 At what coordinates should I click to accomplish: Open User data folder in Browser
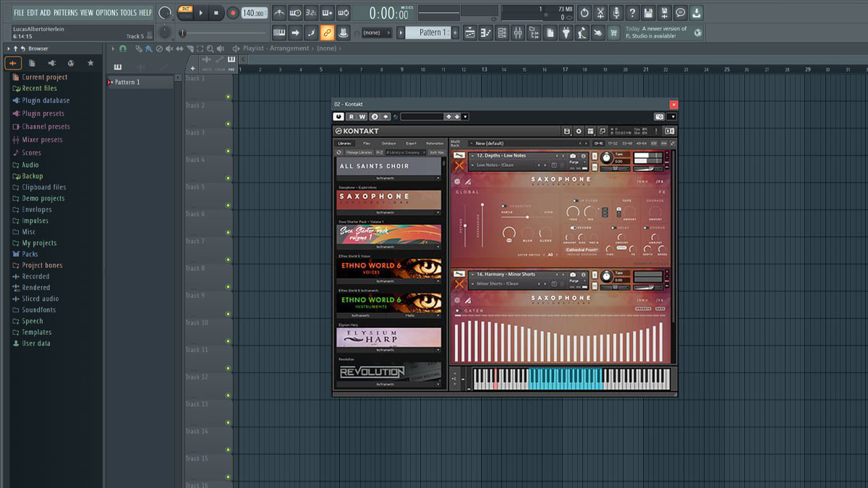[36, 343]
